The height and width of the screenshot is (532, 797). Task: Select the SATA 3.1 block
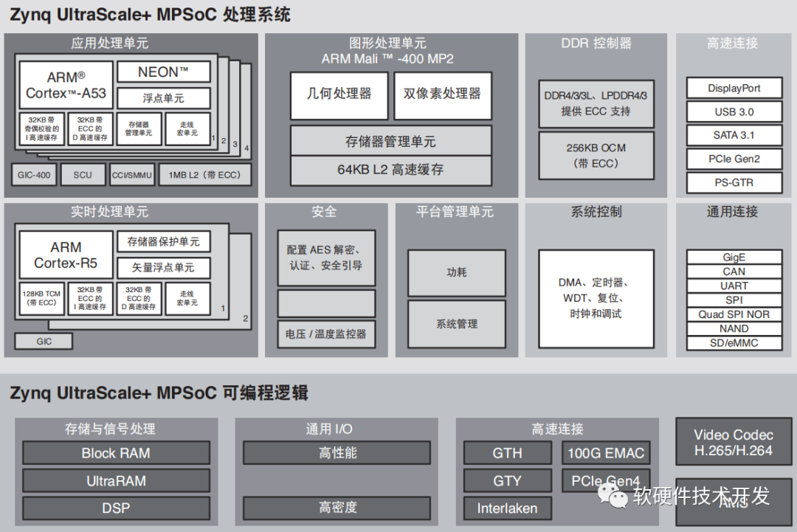734,135
